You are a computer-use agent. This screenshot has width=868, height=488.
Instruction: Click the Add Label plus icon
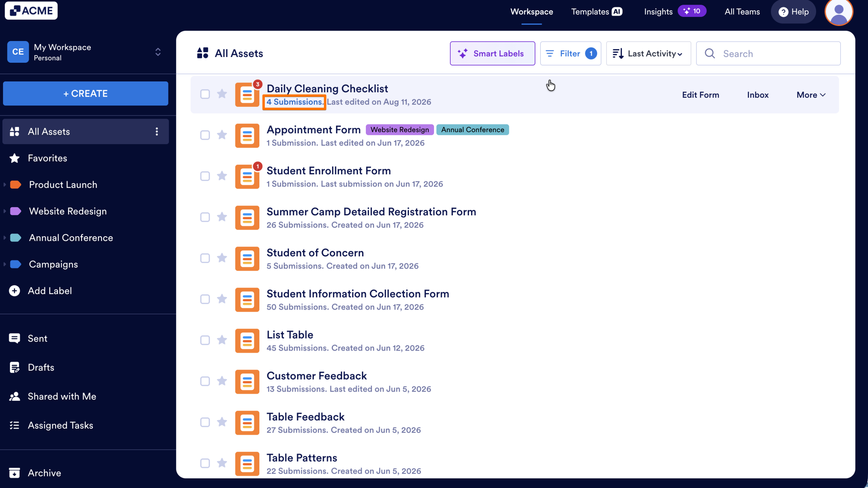(15, 291)
